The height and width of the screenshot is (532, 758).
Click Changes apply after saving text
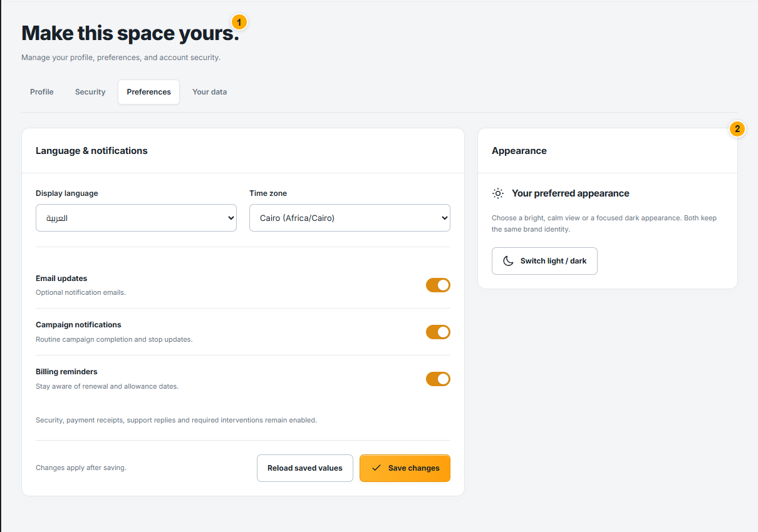click(81, 468)
